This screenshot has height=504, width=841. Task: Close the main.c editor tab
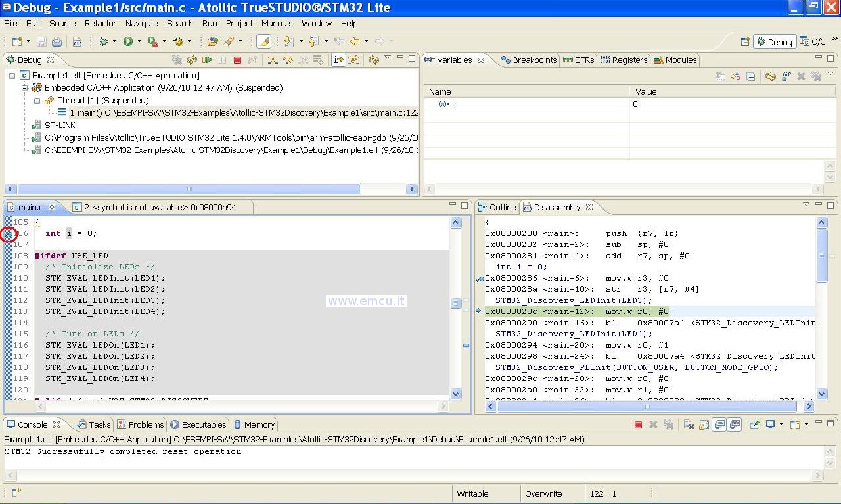[52, 207]
